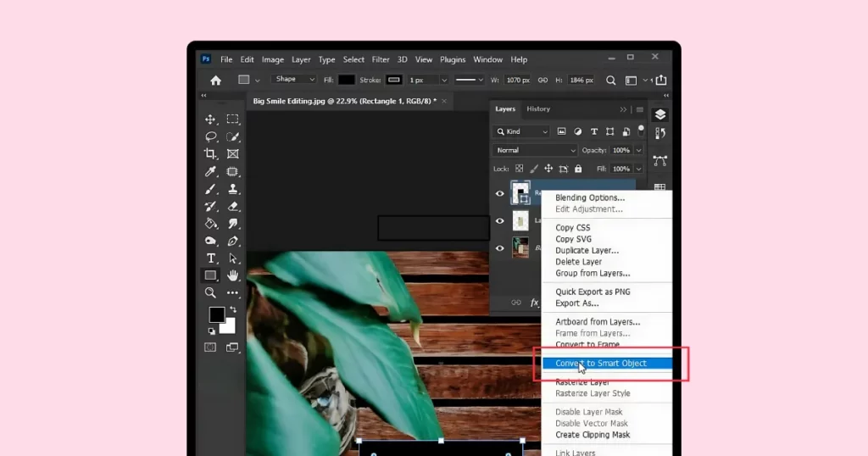Select the History Brush tool
The height and width of the screenshot is (456, 868).
[x=210, y=207]
